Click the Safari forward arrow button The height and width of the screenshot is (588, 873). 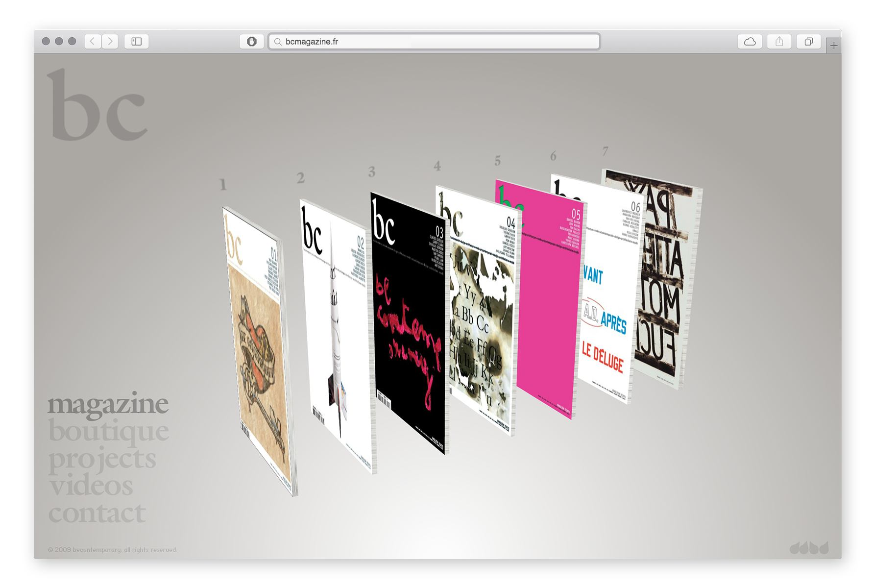[x=110, y=42]
